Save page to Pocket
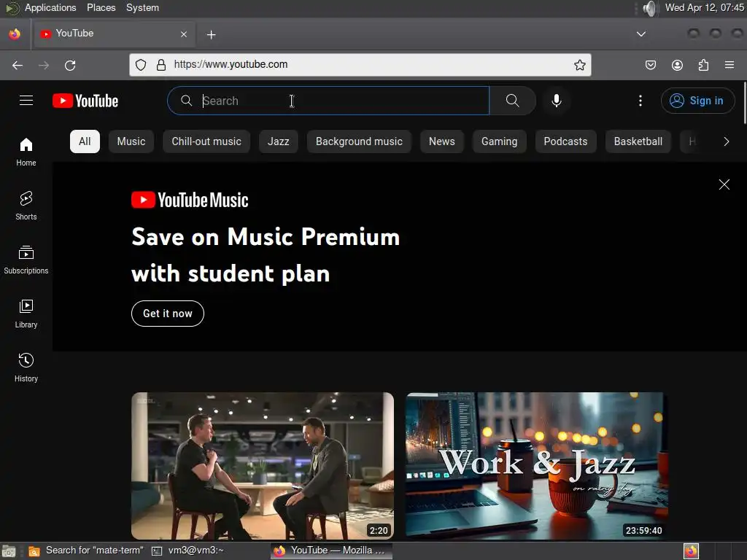Viewport: 747px width, 560px height. 651,65
